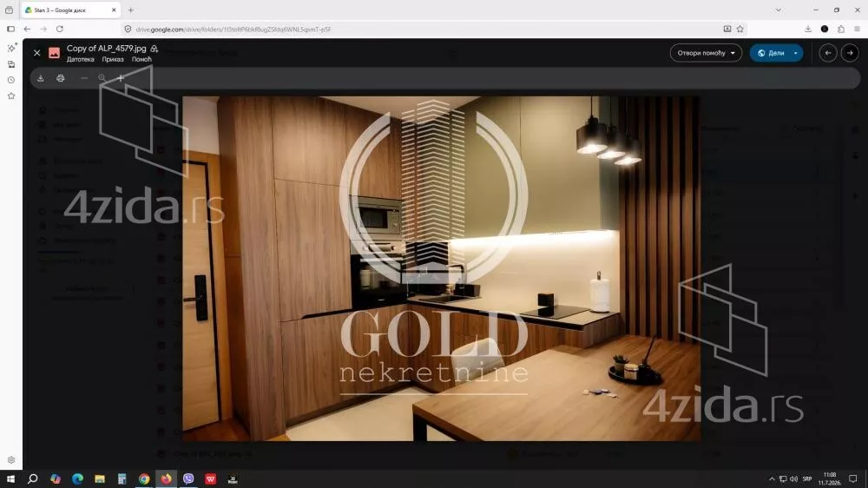The image size is (868, 488).
Task: Open Windows taskbar search
Action: click(x=33, y=478)
